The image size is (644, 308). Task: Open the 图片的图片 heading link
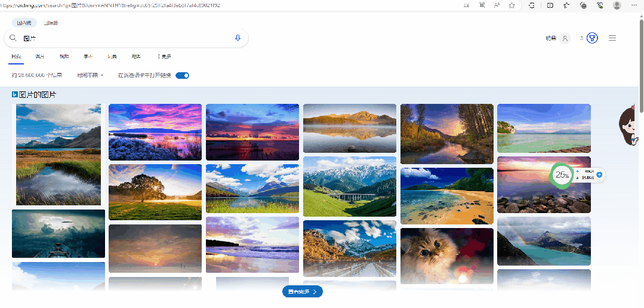tap(37, 95)
